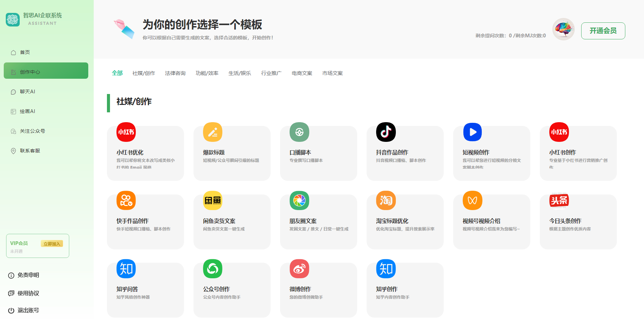Click the picture icon beside 绘画AI

point(13,112)
